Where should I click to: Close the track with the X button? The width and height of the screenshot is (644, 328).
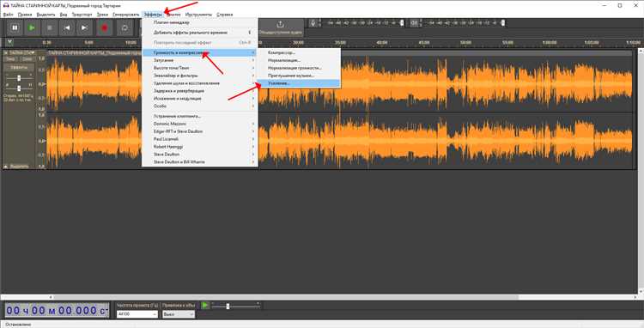point(6,53)
